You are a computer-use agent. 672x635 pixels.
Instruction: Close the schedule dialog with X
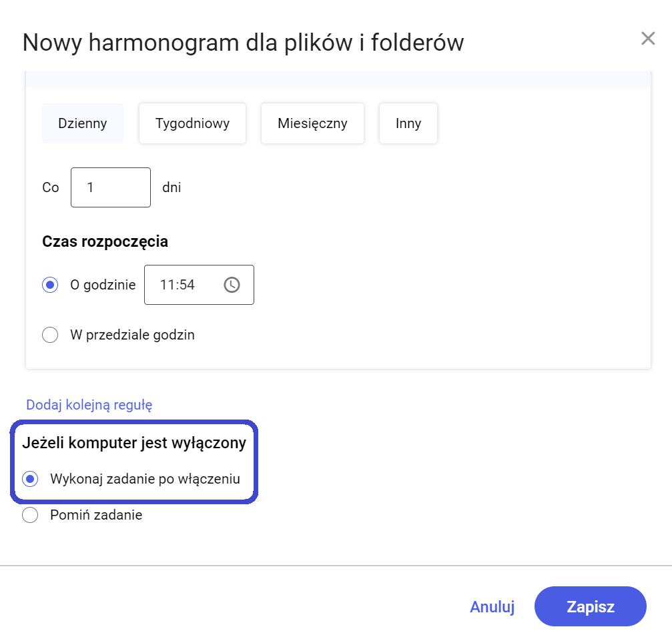(647, 38)
